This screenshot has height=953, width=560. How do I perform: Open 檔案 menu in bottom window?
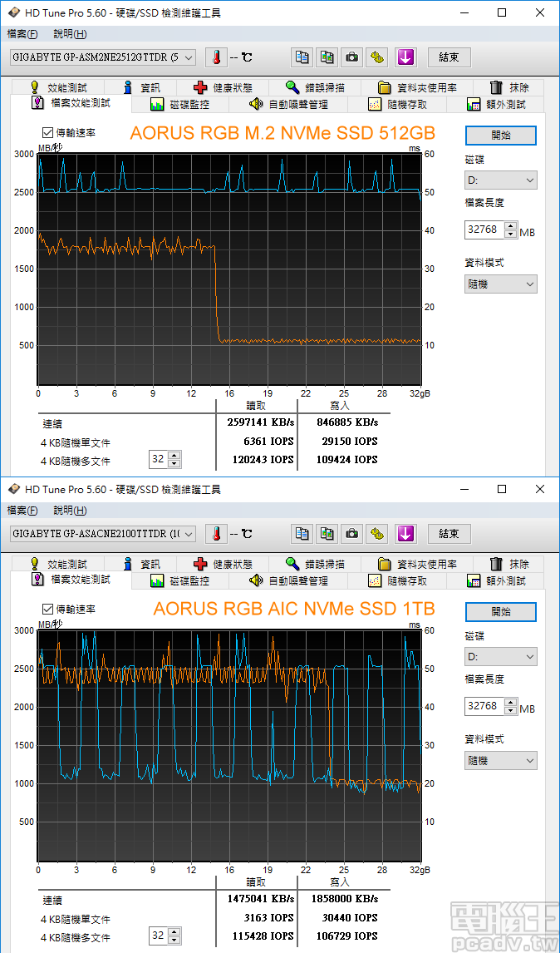click(x=22, y=511)
